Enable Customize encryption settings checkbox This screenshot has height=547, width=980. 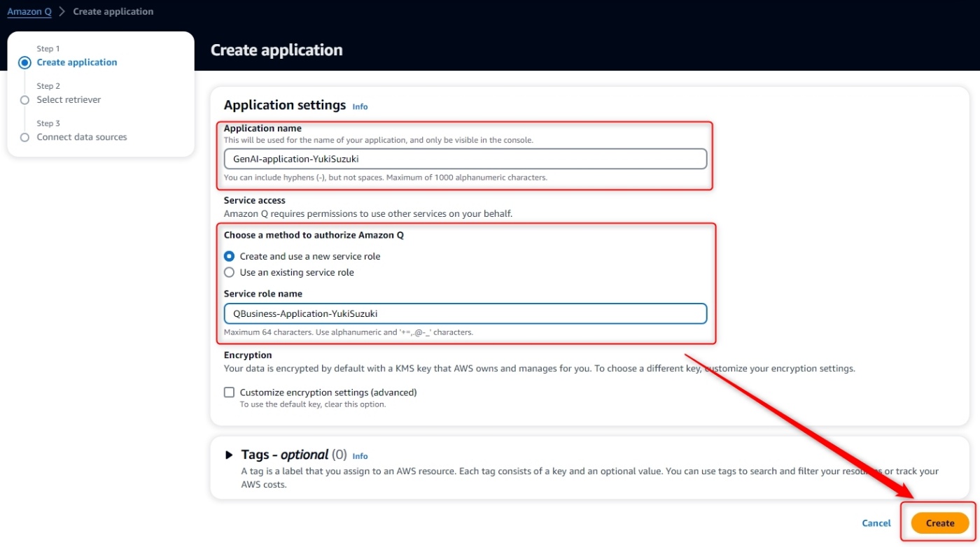(x=229, y=392)
